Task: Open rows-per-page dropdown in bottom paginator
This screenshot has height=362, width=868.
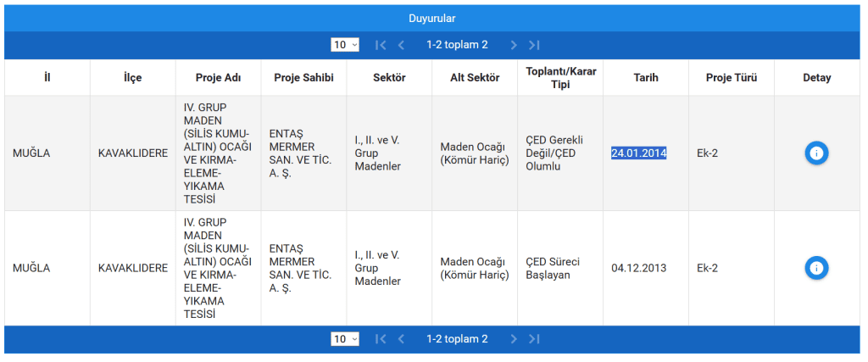Action: click(345, 339)
